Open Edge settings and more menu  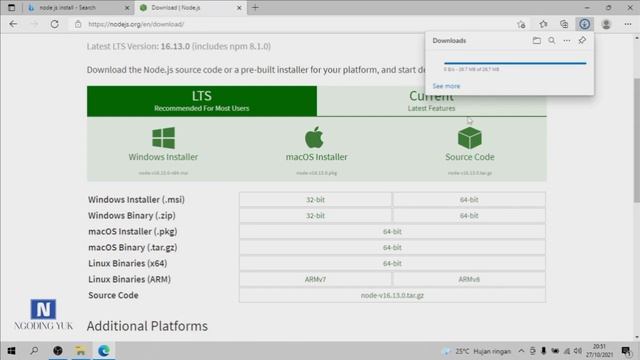pyautogui.click(x=628, y=24)
